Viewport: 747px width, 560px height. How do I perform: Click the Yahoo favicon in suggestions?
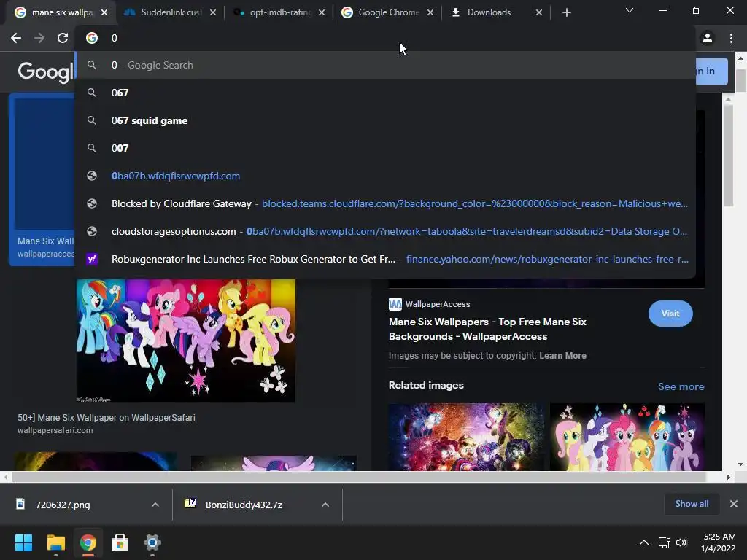point(92,259)
